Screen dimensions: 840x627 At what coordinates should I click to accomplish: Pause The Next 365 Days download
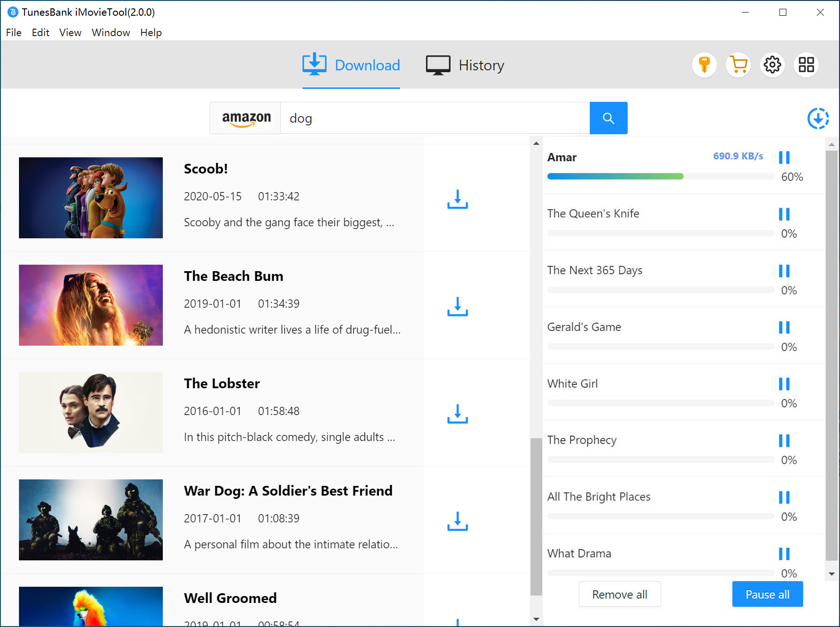(784, 271)
